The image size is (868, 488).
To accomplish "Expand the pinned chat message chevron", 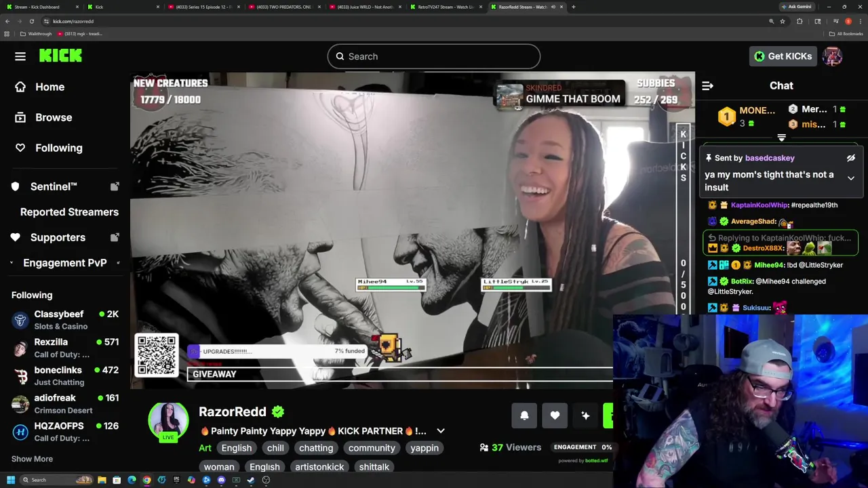I will pyautogui.click(x=850, y=178).
